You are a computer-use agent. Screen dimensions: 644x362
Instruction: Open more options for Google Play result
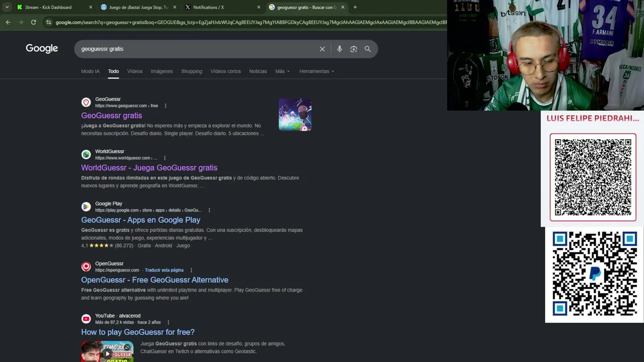coord(209,210)
